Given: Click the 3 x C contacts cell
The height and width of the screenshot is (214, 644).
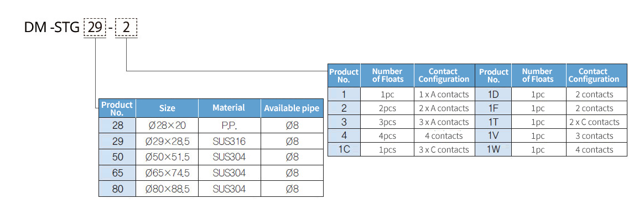Looking at the screenshot, I should 444,149.
